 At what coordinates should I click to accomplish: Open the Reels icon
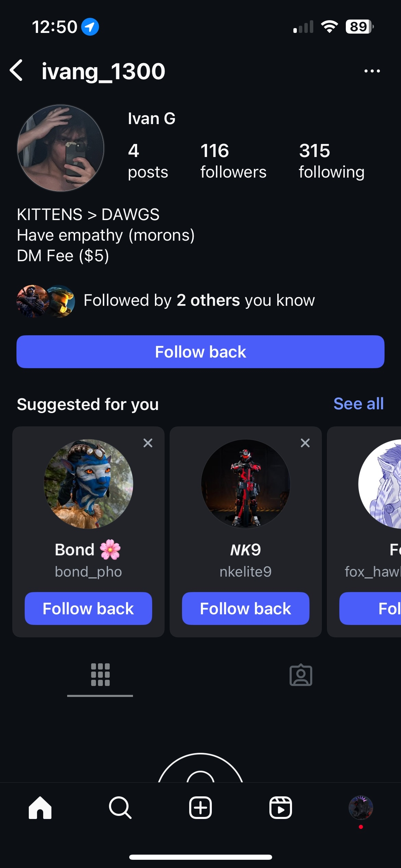tap(281, 808)
